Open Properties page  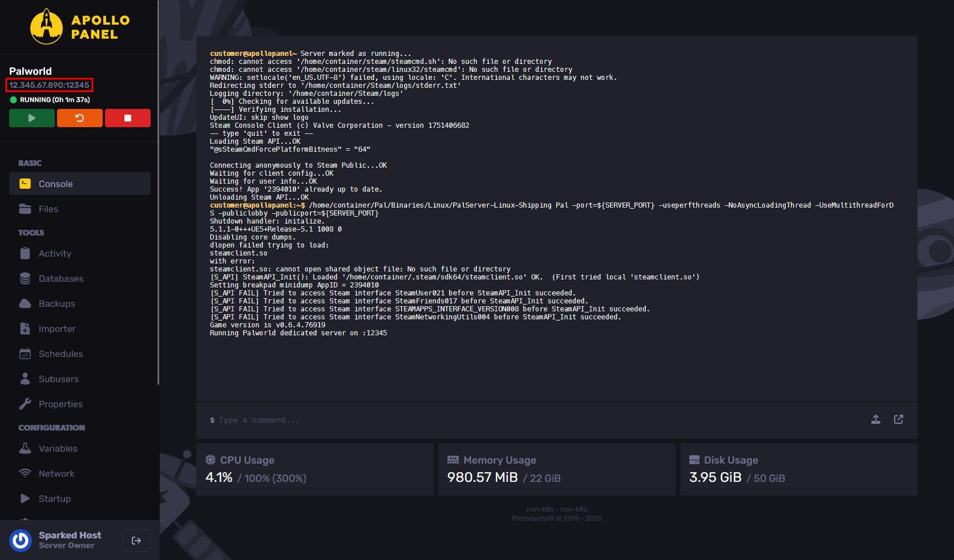[80, 404]
